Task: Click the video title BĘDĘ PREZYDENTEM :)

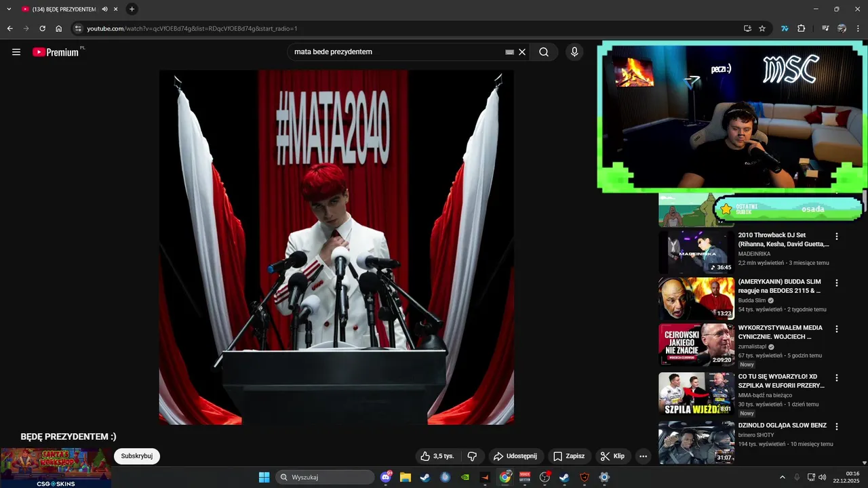Action: pyautogui.click(x=68, y=436)
